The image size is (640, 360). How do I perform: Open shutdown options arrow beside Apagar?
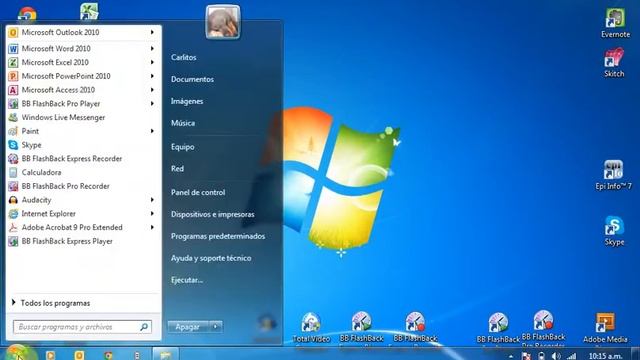click(x=216, y=327)
